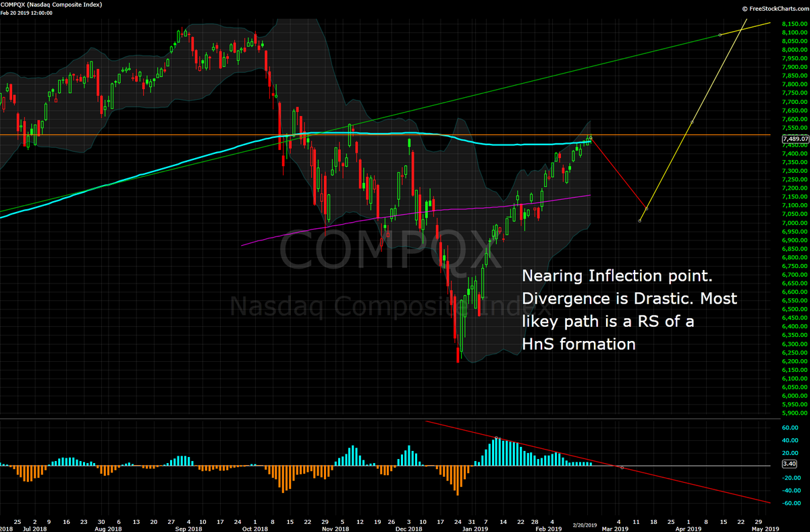Click the Mar 2019 date axis label
Image resolution: width=810 pixels, height=532 pixels.
(615, 529)
